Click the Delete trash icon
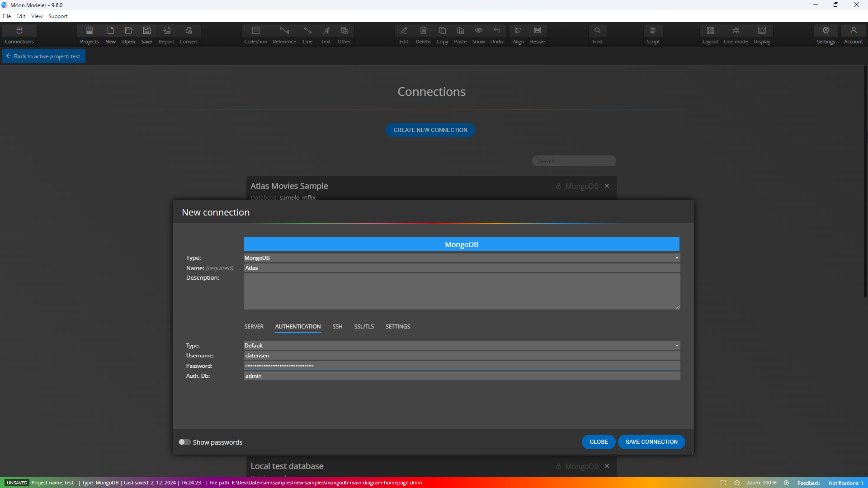 [x=423, y=35]
